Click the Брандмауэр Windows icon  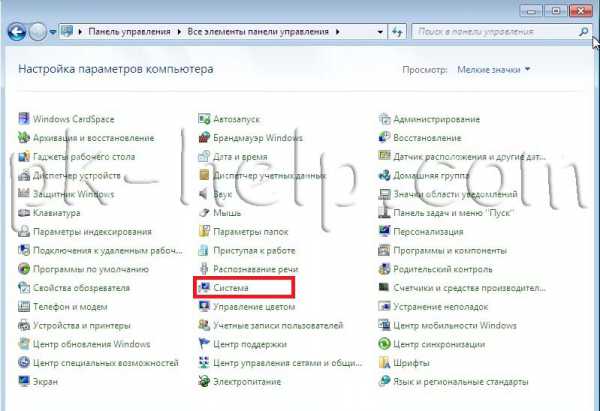click(x=204, y=137)
